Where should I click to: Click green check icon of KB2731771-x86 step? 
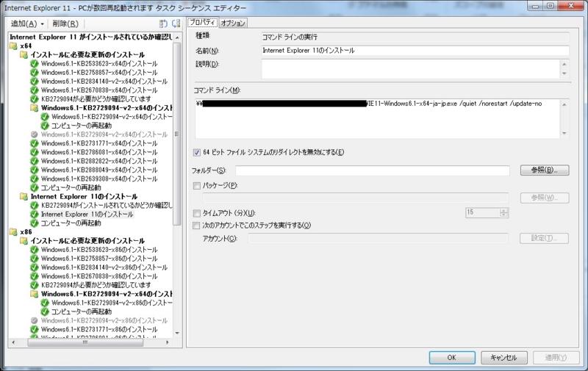click(x=35, y=330)
